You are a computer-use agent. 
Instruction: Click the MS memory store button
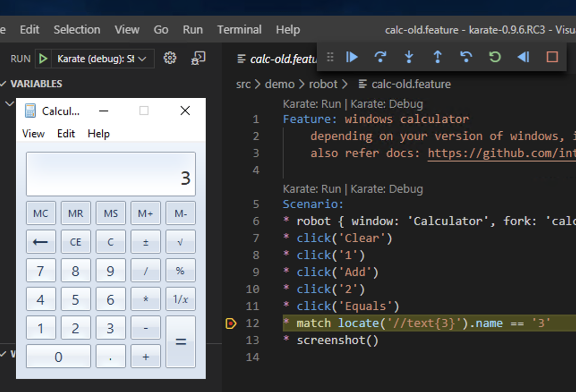tap(111, 213)
